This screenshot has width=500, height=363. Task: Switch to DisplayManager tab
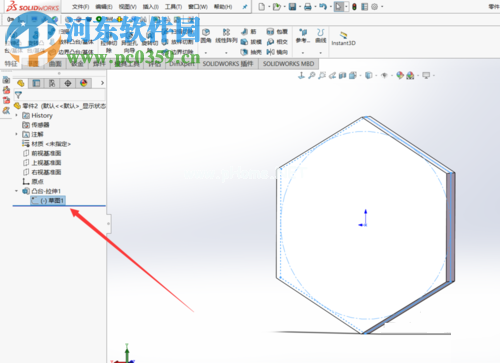pos(83,83)
